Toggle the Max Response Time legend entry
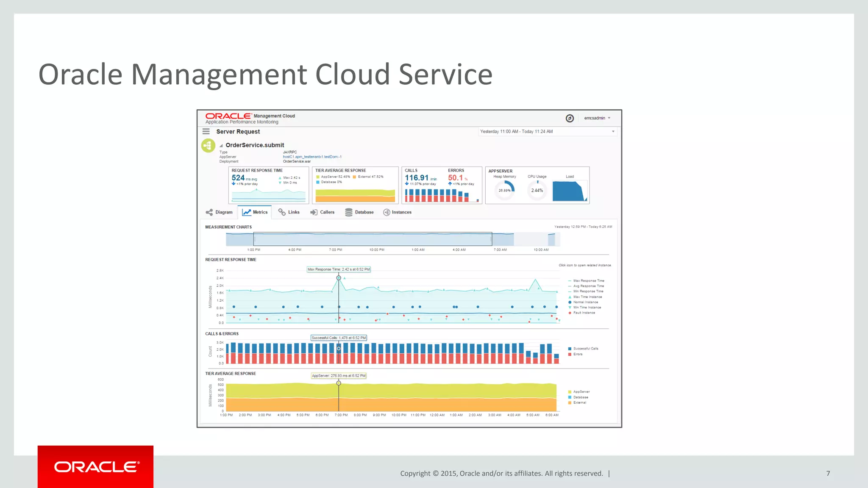Image resolution: width=868 pixels, height=488 pixels. coord(586,281)
